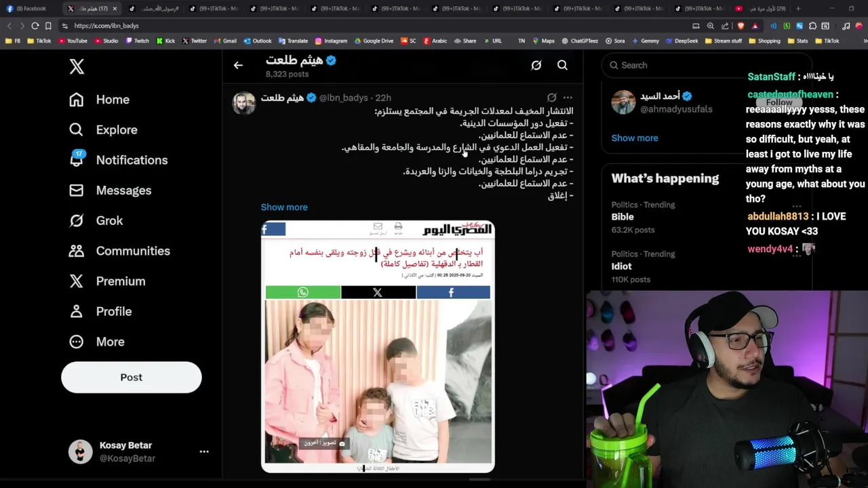The width and height of the screenshot is (868, 488).
Task: Click Show more under suggested accounts
Action: pyautogui.click(x=635, y=138)
